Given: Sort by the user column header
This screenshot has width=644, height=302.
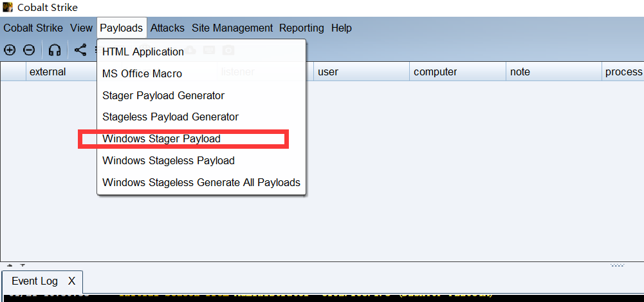Looking at the screenshot, I should (362, 72).
